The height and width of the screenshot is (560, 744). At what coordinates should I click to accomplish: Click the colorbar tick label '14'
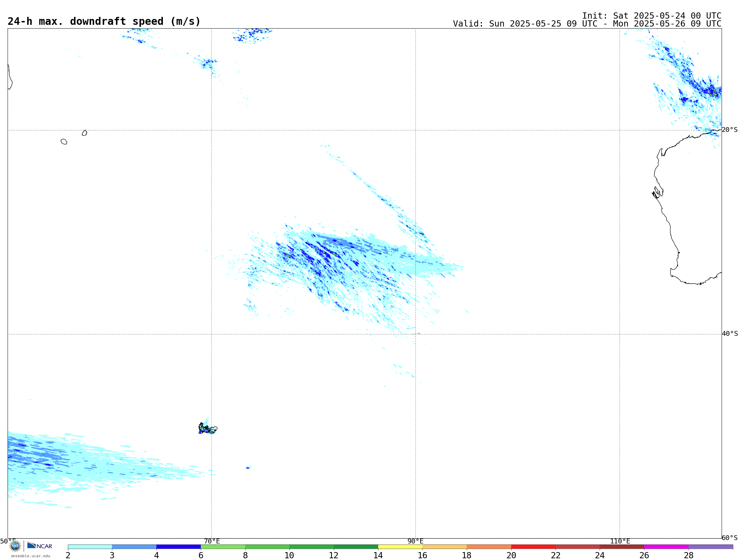pos(378,555)
